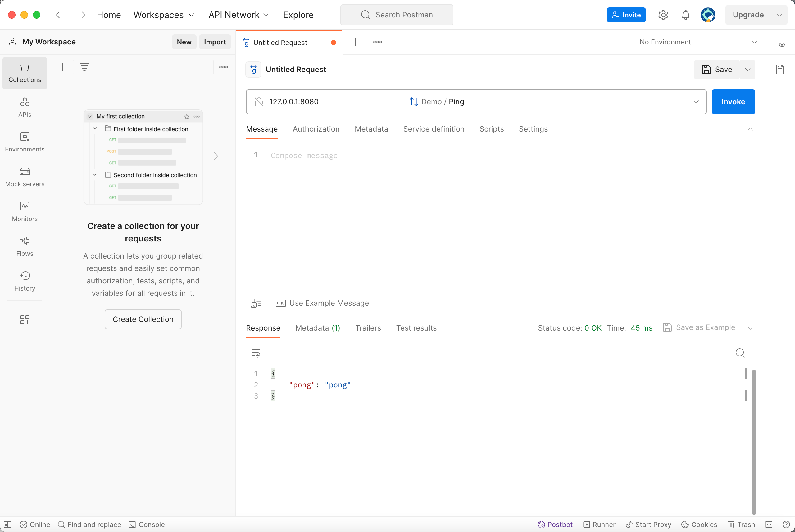Open the History sidebar panel
The image size is (795, 532).
25,281
